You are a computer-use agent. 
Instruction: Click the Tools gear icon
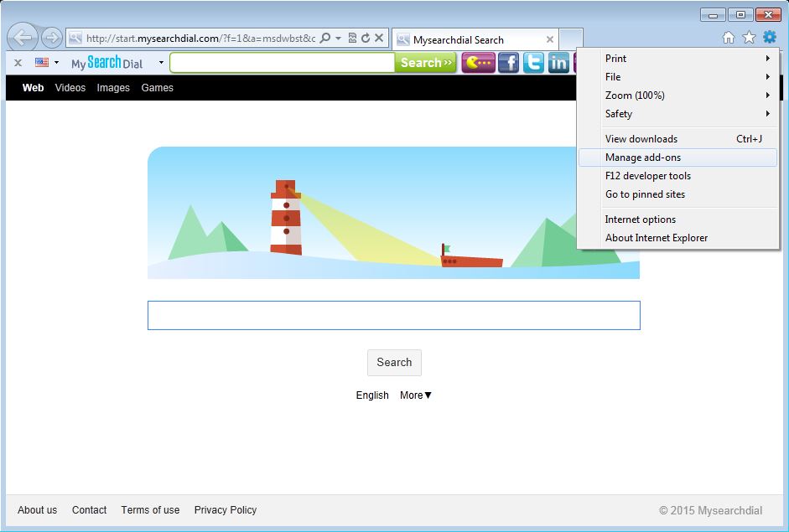(x=770, y=37)
